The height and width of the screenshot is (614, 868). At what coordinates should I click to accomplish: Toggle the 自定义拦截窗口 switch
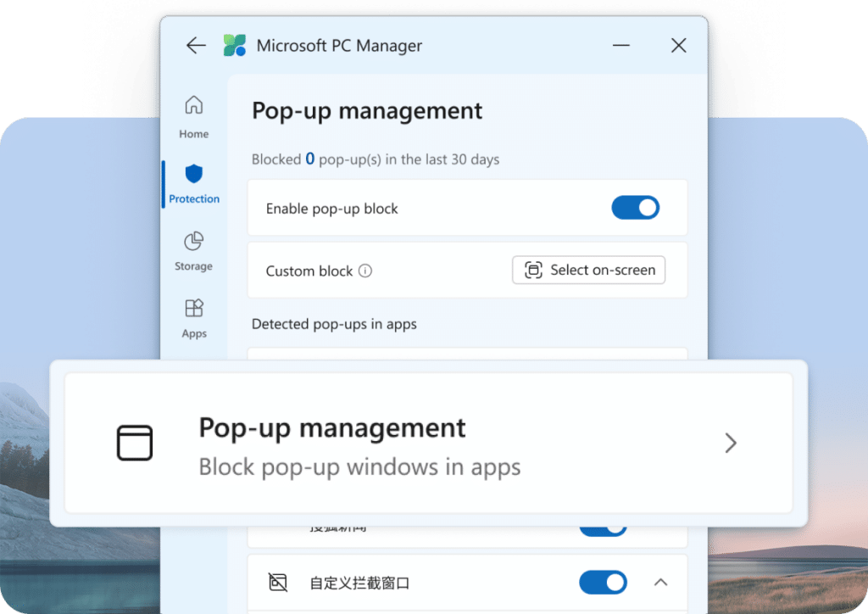(603, 583)
